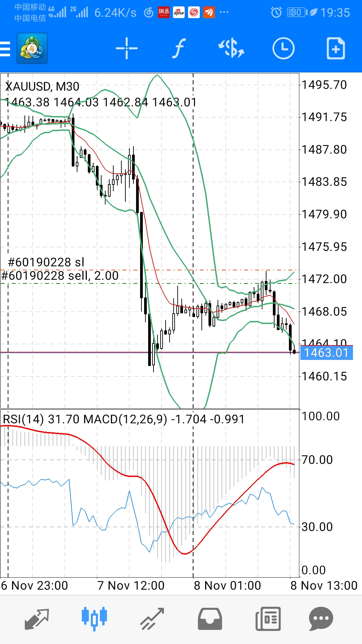Tap the alarm clock status icon
This screenshot has height=644, width=362.
[x=276, y=13]
